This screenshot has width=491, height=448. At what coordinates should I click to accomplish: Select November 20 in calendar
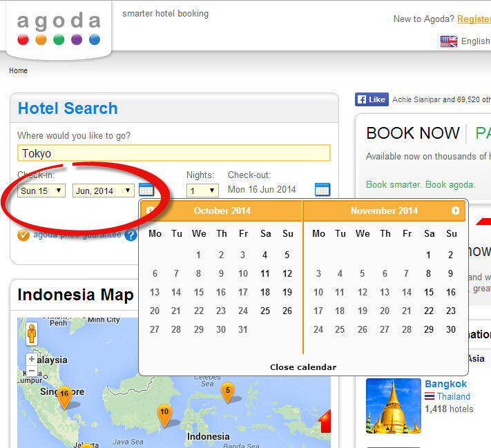point(385,311)
